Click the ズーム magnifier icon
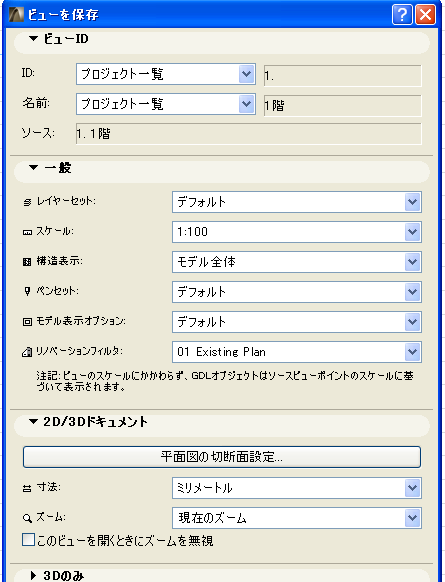This screenshot has width=445, height=582. click(x=27, y=519)
